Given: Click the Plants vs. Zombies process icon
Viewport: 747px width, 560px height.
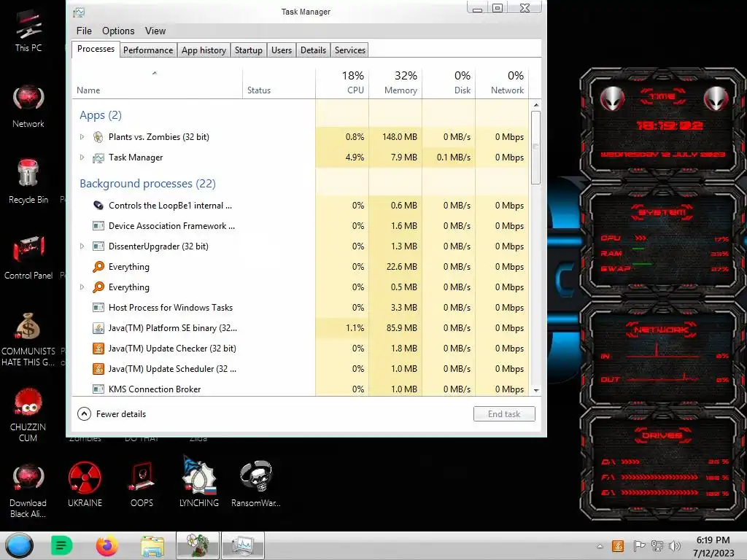Looking at the screenshot, I should coord(98,137).
